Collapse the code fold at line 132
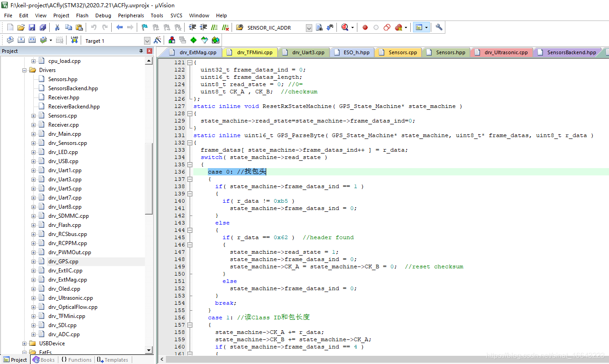 pos(189,143)
